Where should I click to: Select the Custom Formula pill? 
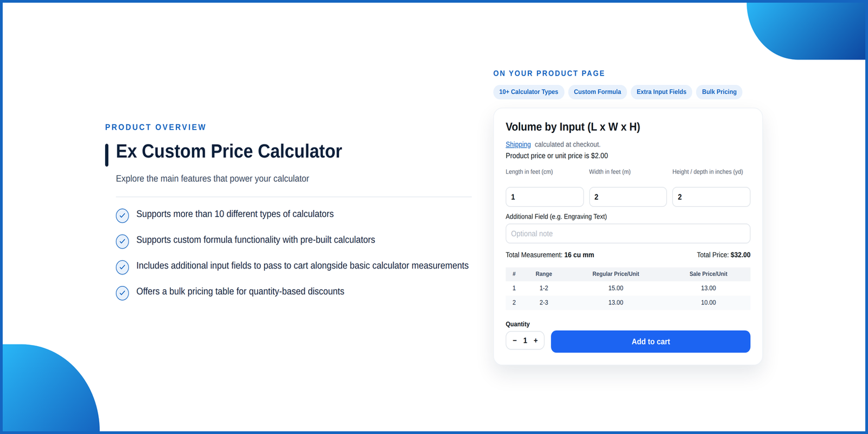[x=597, y=92]
